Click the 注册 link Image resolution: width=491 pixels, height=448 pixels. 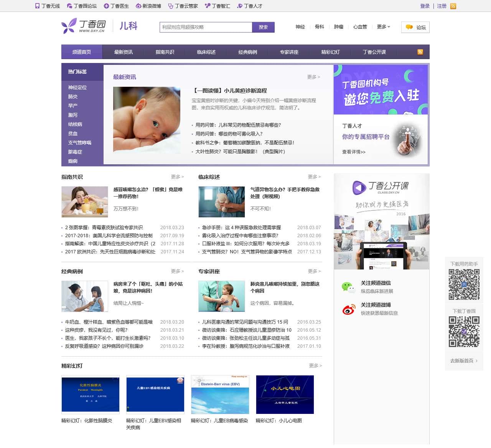click(442, 6)
